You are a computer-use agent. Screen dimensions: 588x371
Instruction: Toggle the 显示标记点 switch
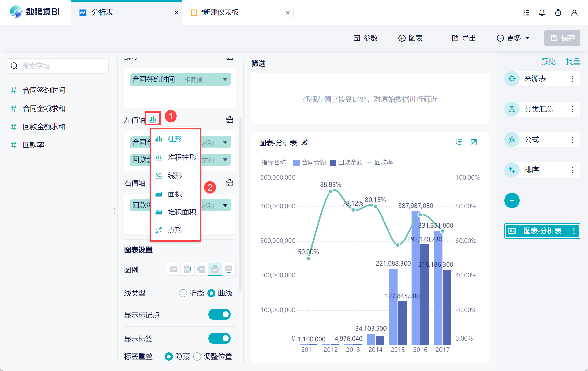coord(219,314)
